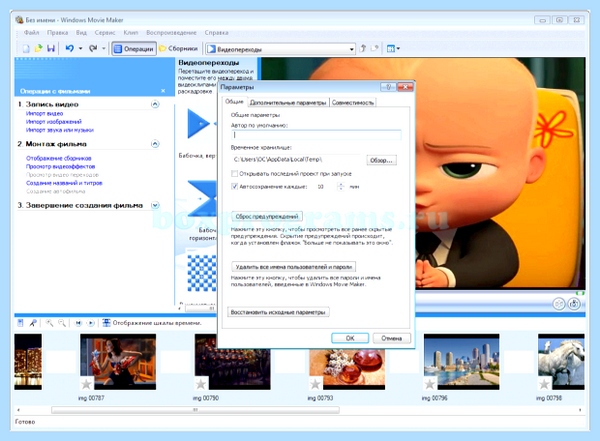Viewport: 600px width, 441px height.
Task: Click the autosave minutes spinner arrows
Action: pos(341,186)
